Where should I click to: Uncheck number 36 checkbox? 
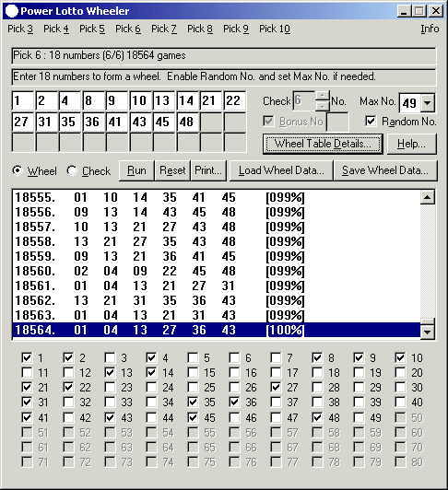point(234,402)
